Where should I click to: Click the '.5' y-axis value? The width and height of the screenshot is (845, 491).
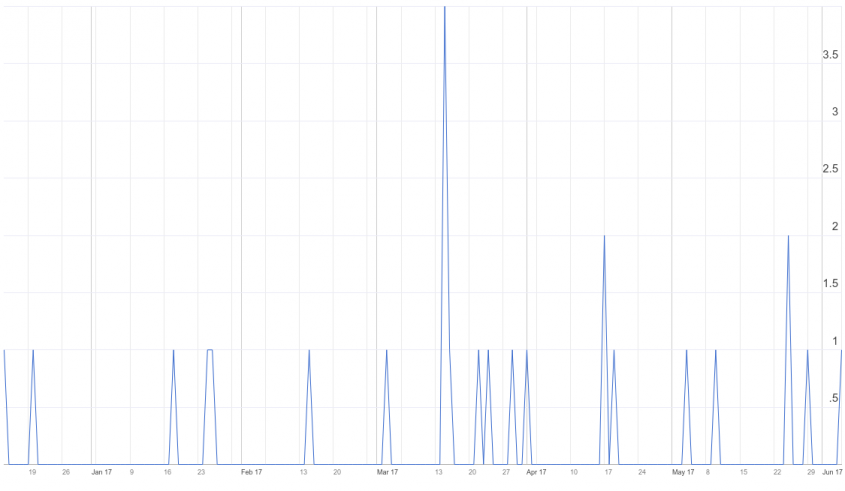834,398
